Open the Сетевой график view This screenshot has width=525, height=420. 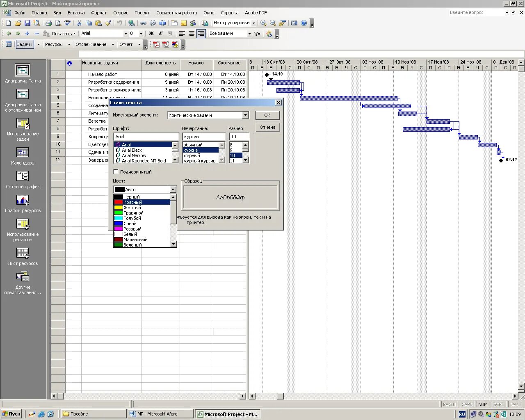[x=23, y=180]
